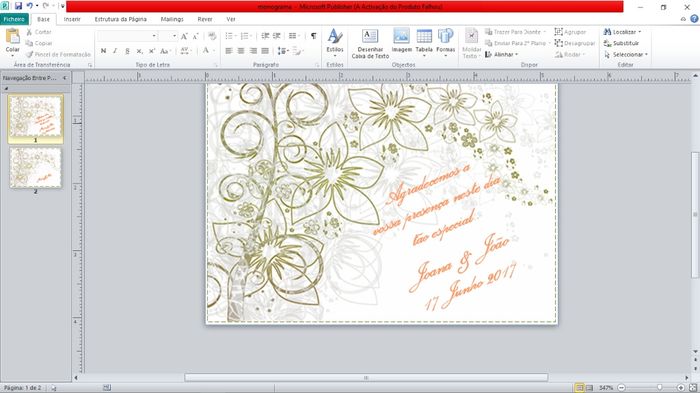Click the Desagrupar button
This screenshot has height=393, width=700.
pos(575,43)
